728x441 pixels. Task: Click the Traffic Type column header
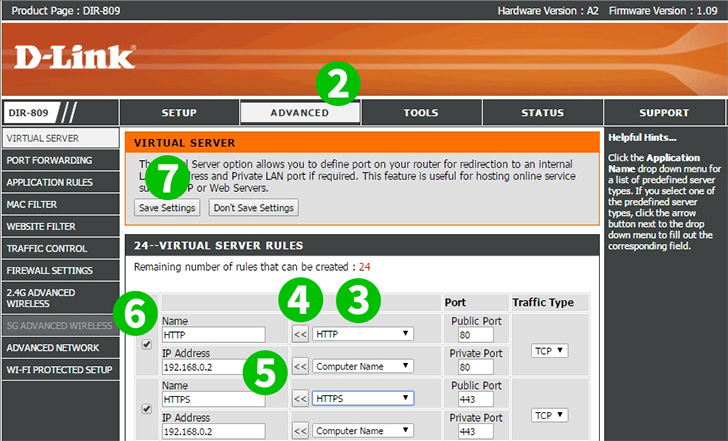[x=543, y=302]
